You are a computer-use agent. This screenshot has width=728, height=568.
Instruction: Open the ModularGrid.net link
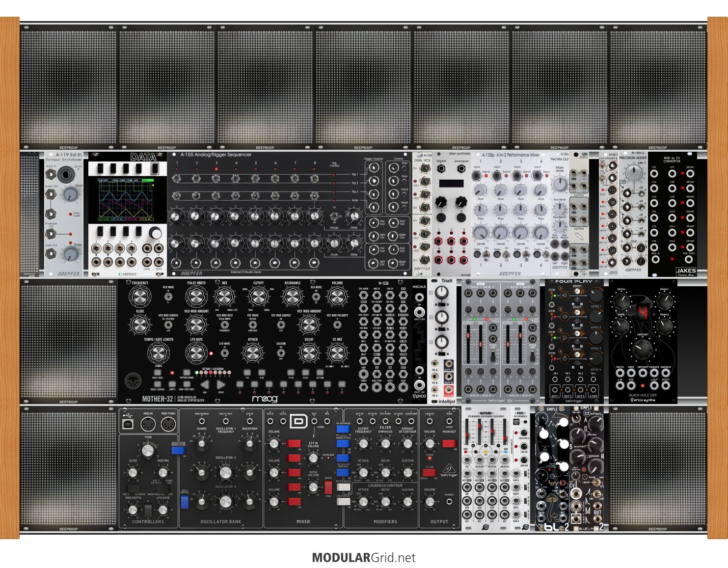pyautogui.click(x=364, y=558)
